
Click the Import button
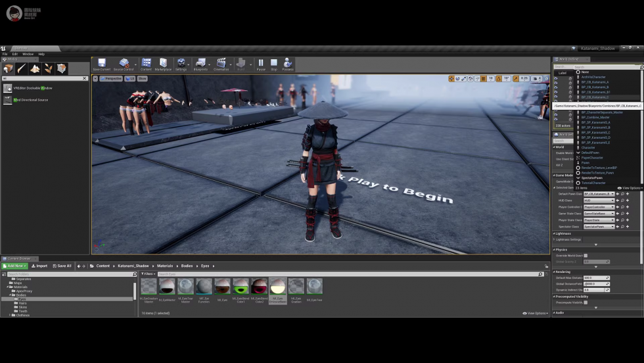tap(39, 266)
